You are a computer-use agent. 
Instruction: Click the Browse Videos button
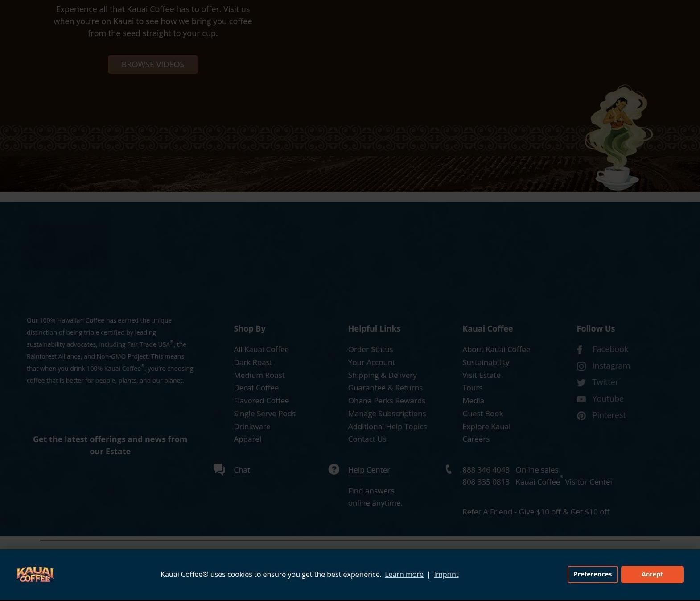[153, 64]
